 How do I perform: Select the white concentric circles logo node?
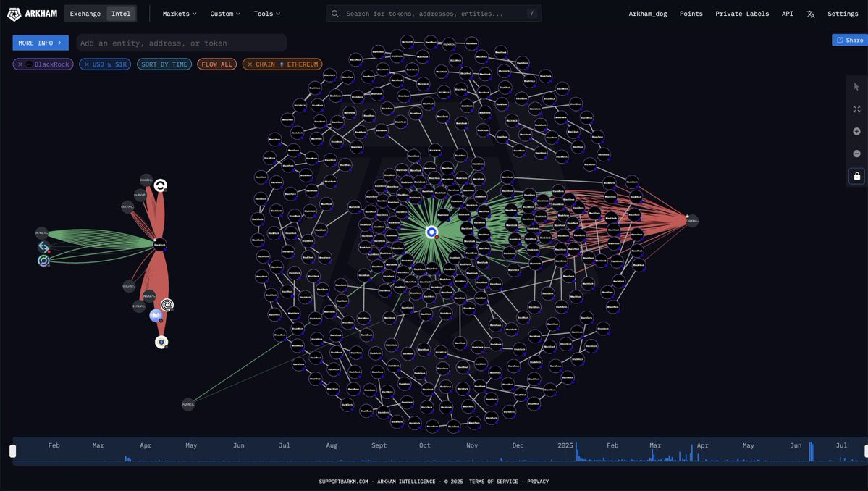[167, 305]
